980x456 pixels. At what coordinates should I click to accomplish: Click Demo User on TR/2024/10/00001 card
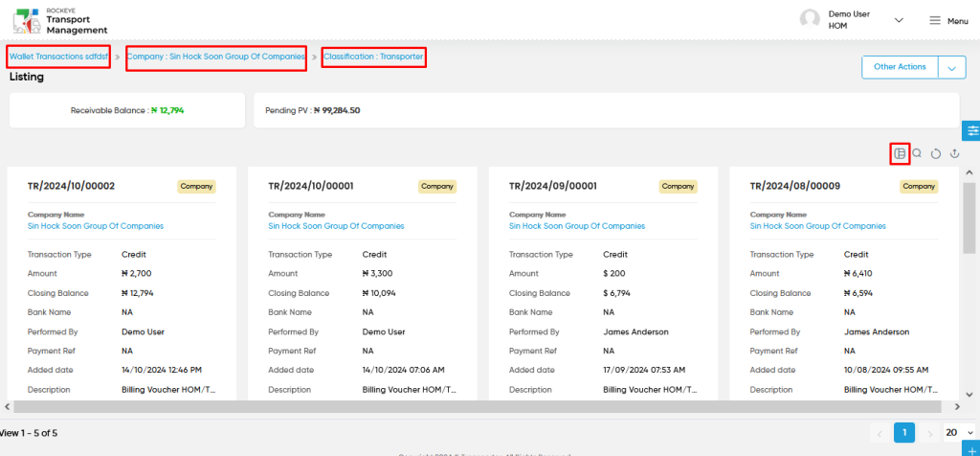(x=384, y=331)
